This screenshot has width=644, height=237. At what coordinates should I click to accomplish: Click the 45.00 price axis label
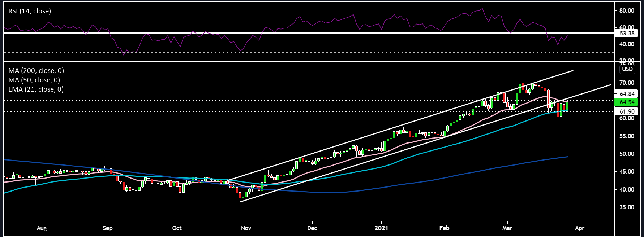tap(627, 171)
